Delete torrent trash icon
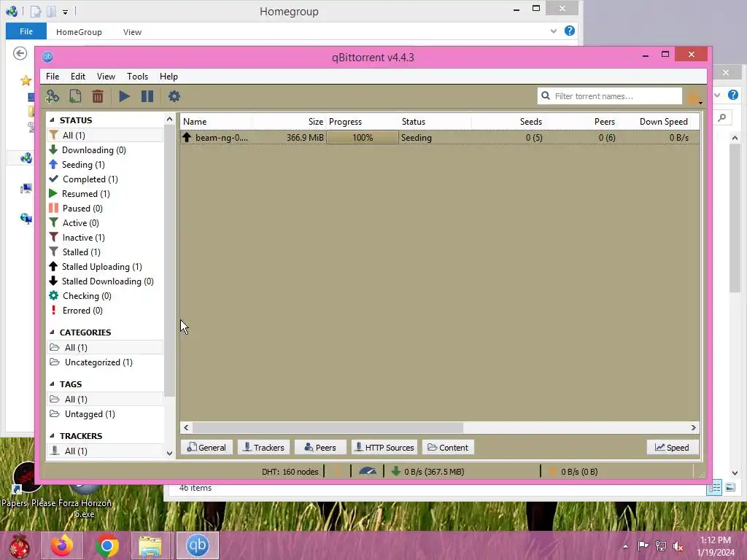747x560 pixels. pyautogui.click(x=98, y=96)
